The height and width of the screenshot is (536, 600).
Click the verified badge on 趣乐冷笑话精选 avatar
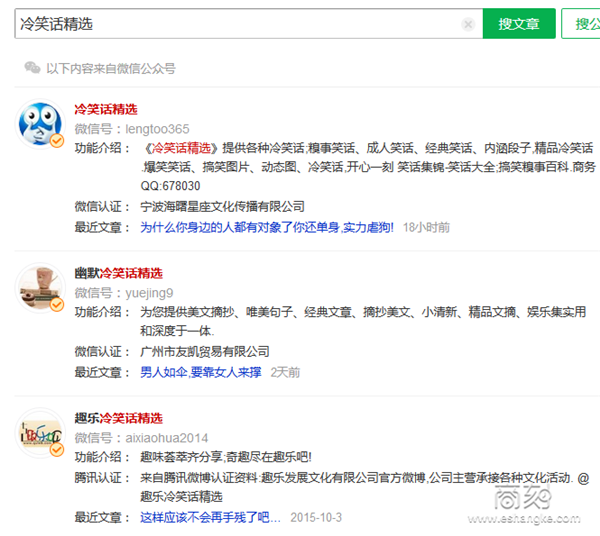click(57, 451)
